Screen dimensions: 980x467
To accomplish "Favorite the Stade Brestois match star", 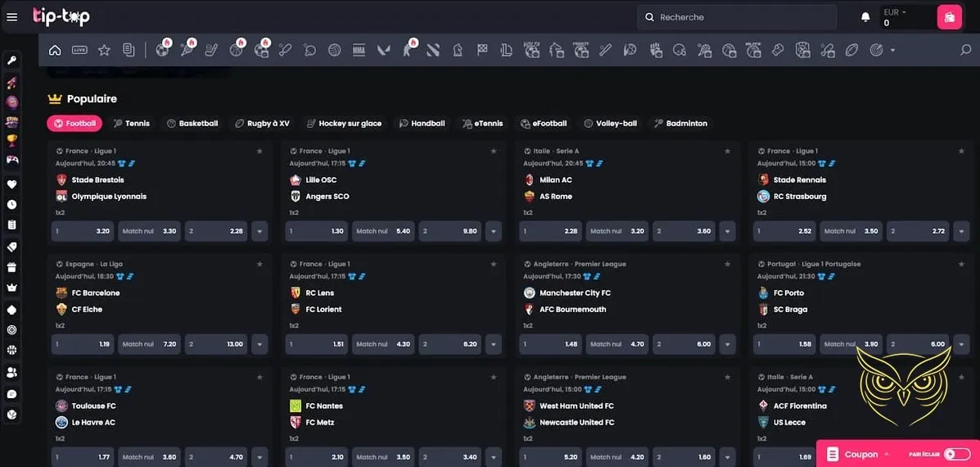I will pyautogui.click(x=260, y=151).
